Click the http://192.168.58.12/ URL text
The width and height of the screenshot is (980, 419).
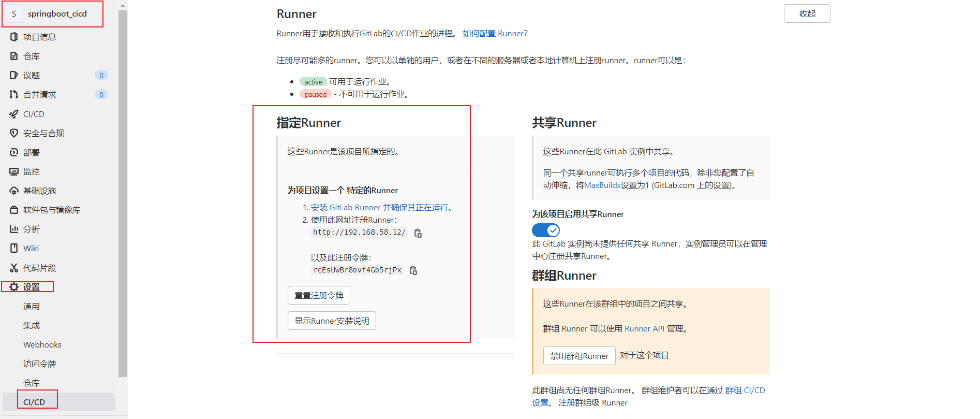click(x=359, y=232)
